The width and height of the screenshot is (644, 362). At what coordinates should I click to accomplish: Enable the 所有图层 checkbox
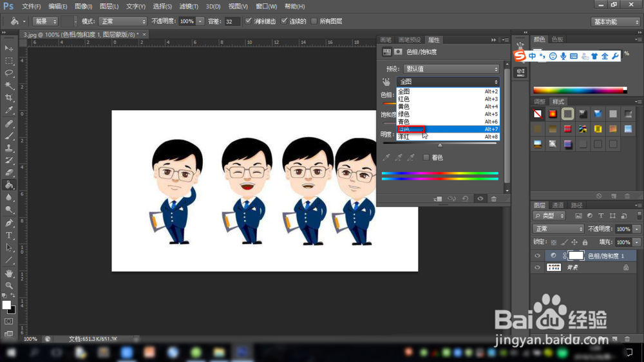[x=314, y=21]
